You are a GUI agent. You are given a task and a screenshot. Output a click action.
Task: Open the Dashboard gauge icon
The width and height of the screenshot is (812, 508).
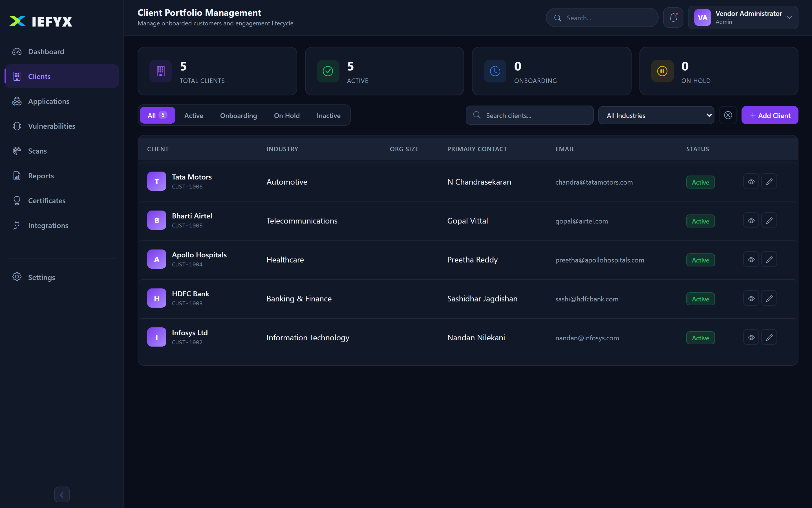click(17, 51)
